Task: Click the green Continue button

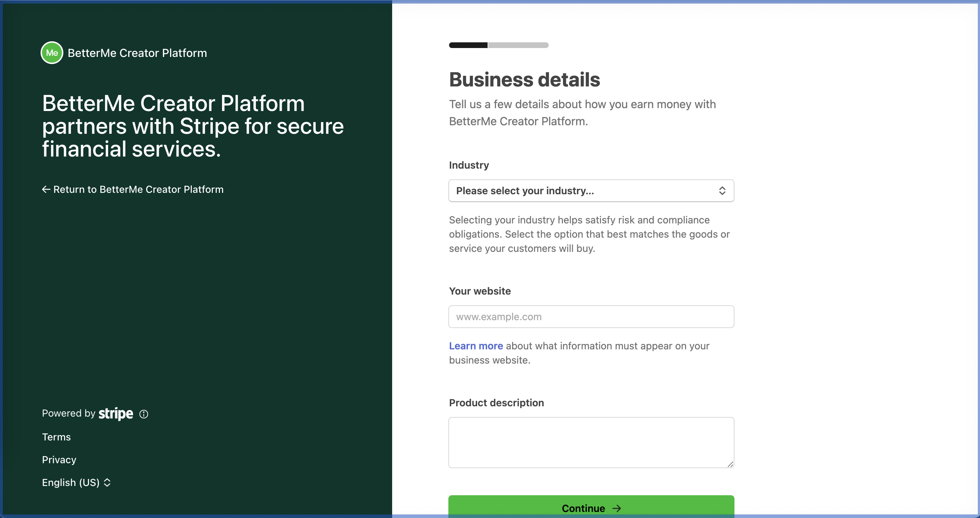Action: [x=591, y=507]
